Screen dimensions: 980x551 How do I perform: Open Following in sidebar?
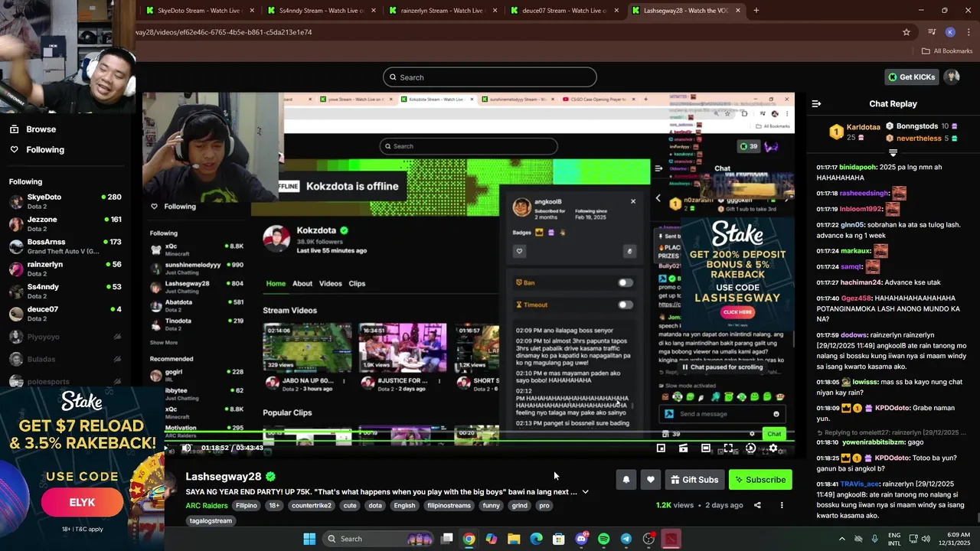[x=45, y=150]
